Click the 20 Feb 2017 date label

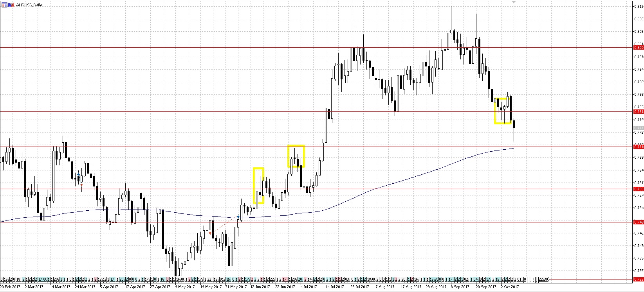tap(10, 287)
